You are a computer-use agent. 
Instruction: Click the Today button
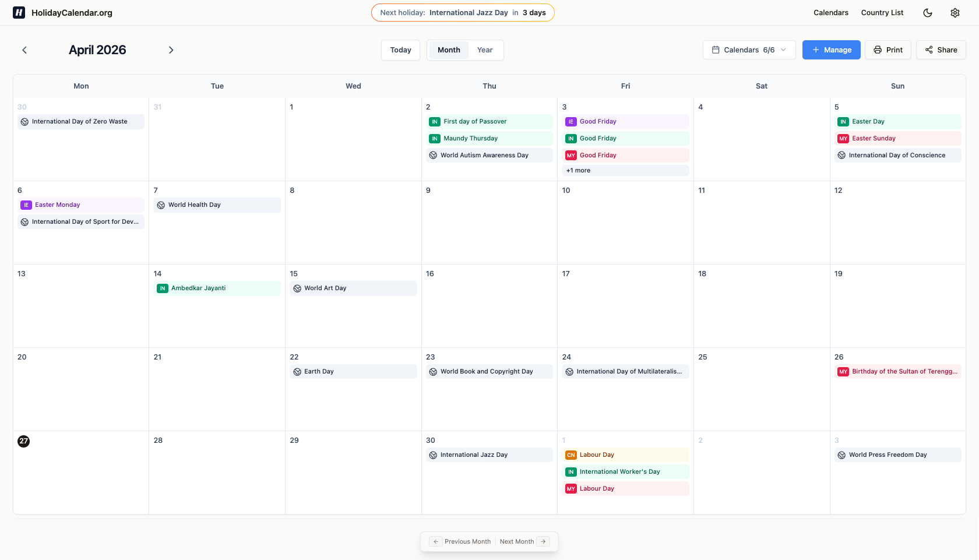pos(400,50)
